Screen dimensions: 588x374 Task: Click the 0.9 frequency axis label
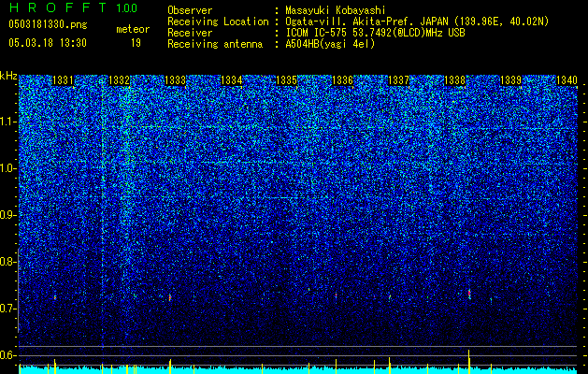7,215
